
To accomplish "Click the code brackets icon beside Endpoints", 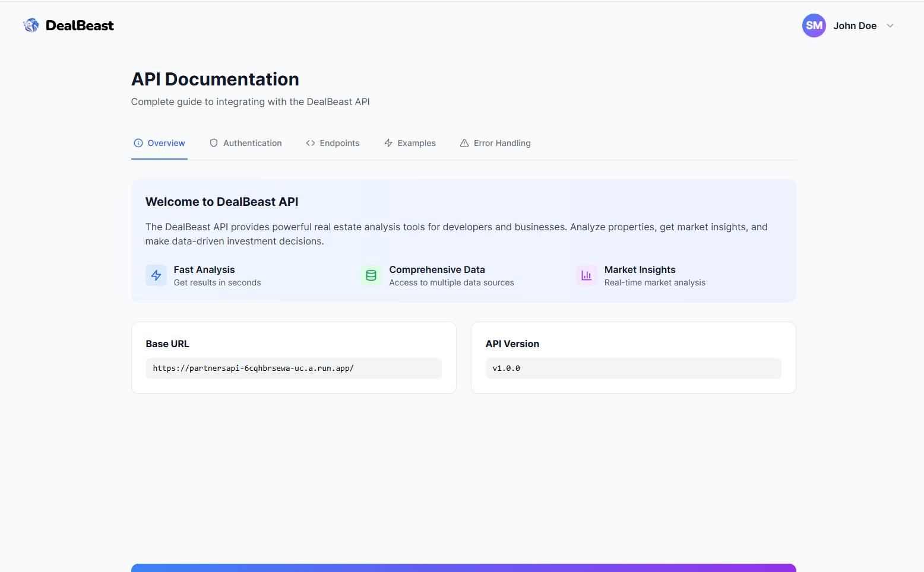I will pos(311,143).
